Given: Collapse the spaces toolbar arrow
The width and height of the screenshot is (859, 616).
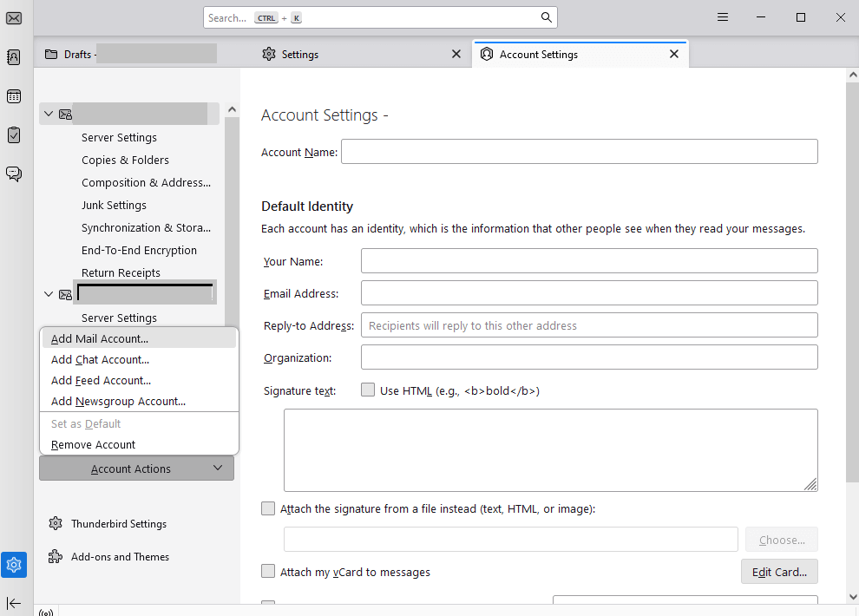Looking at the screenshot, I should point(14,603).
